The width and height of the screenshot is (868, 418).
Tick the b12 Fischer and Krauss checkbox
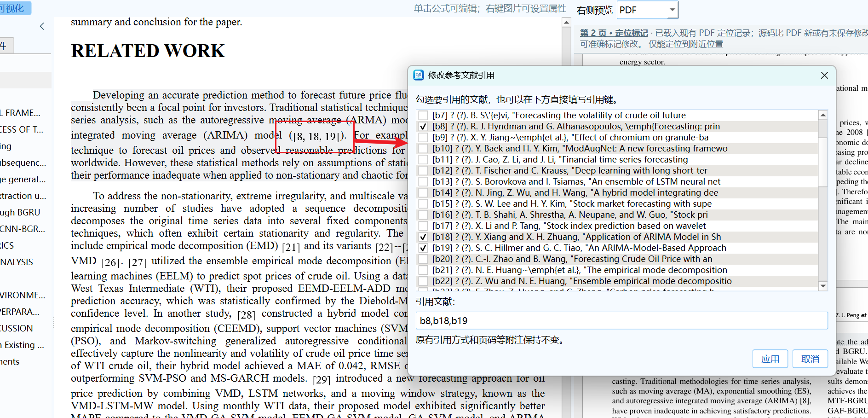tap(423, 170)
